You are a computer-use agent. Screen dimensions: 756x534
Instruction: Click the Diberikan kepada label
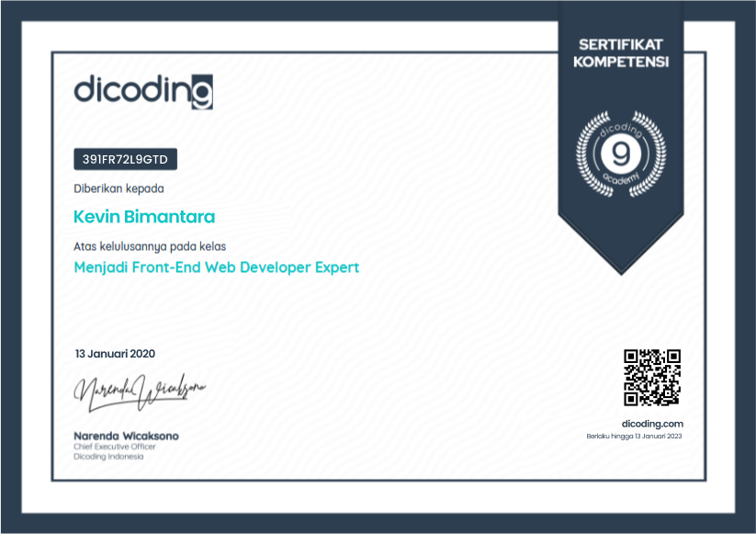pyautogui.click(x=118, y=189)
